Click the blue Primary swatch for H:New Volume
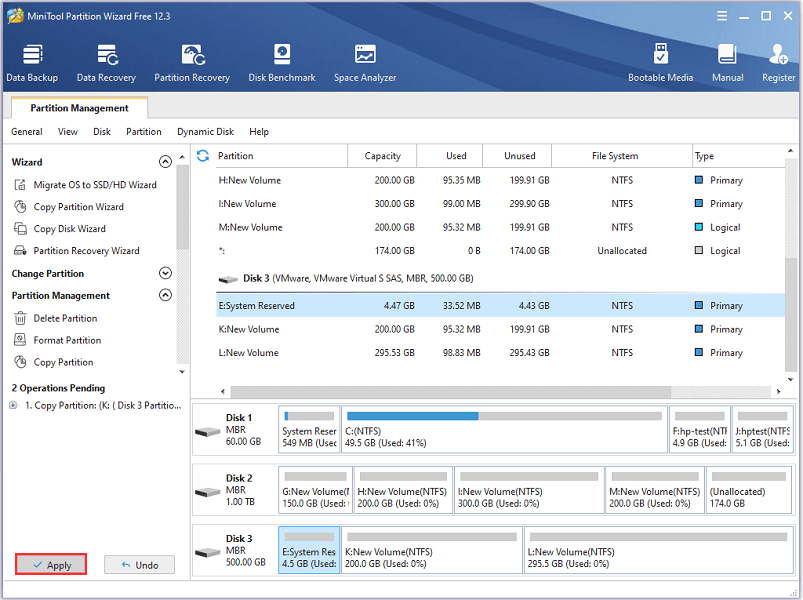 pos(699,180)
